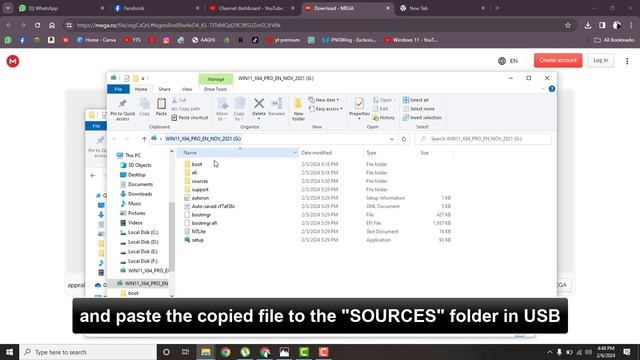640x360 pixels.
Task: Switch to the Drive Tools tab
Action: (216, 89)
